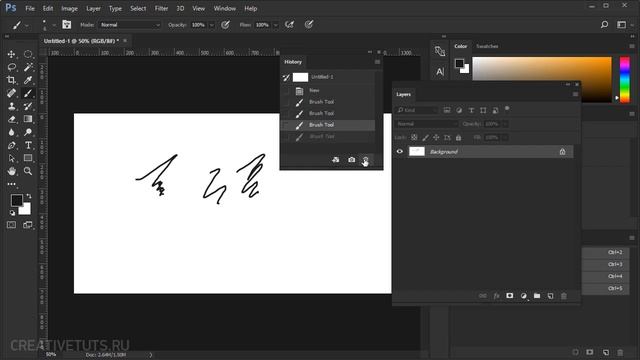This screenshot has height=360, width=640.
Task: Create new snapshot with camera icon
Action: (x=351, y=160)
